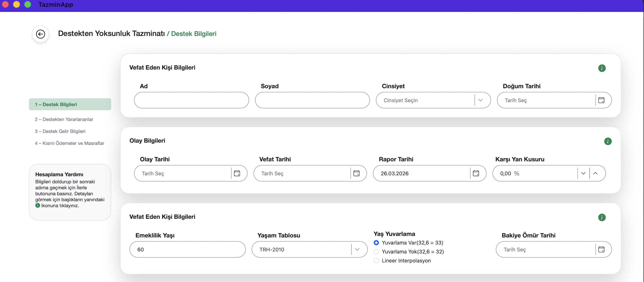The width and height of the screenshot is (644, 282).
Task: Open Kısmi Ödemeler ve Masraflar step
Action: (69, 143)
